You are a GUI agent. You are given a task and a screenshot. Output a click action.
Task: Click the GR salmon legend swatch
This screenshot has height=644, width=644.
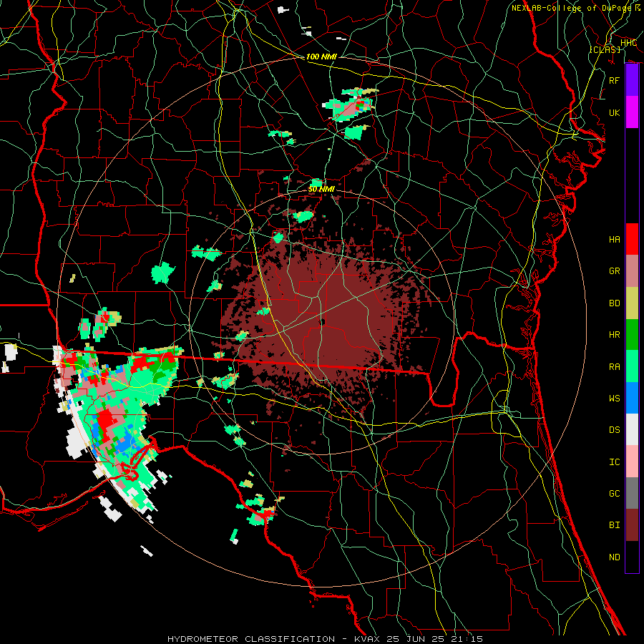point(632,271)
